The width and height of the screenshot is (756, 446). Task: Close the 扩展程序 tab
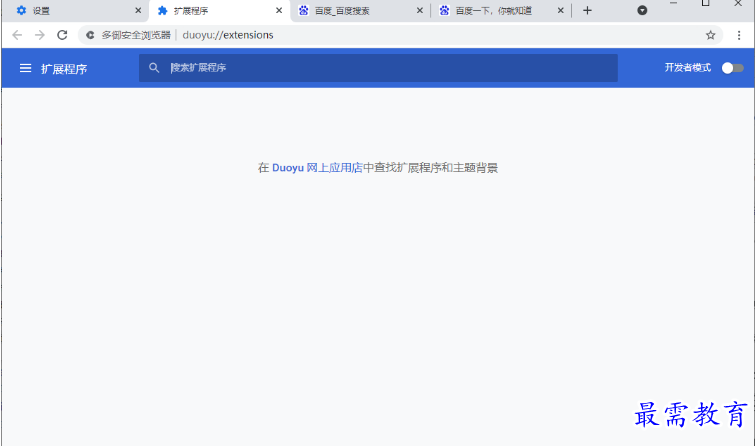click(x=279, y=11)
